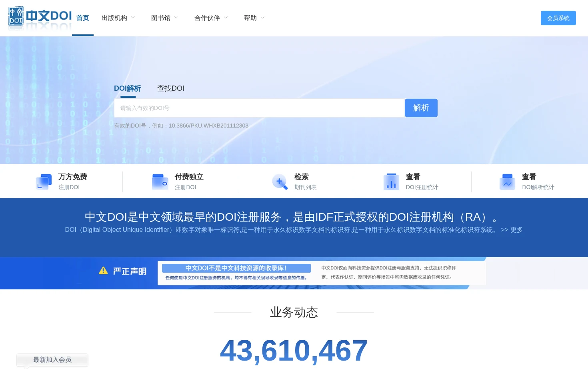Go to the 首页 nav item

[83, 18]
